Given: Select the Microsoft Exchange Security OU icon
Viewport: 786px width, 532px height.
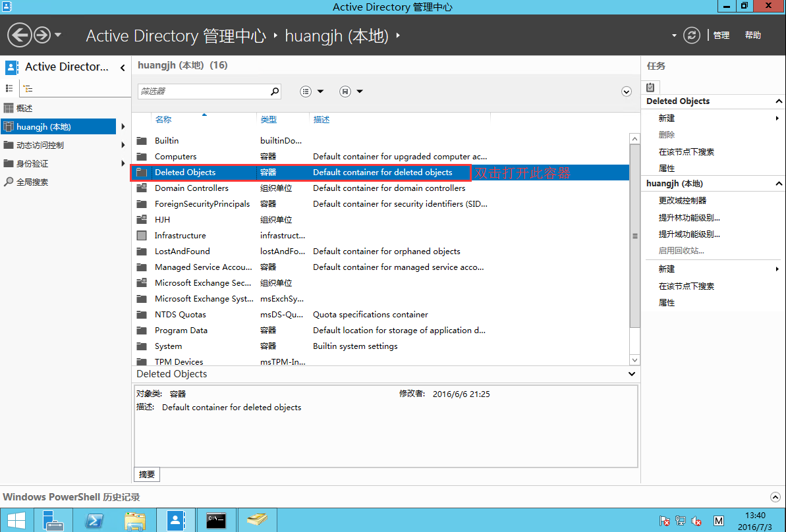Looking at the screenshot, I should point(142,283).
